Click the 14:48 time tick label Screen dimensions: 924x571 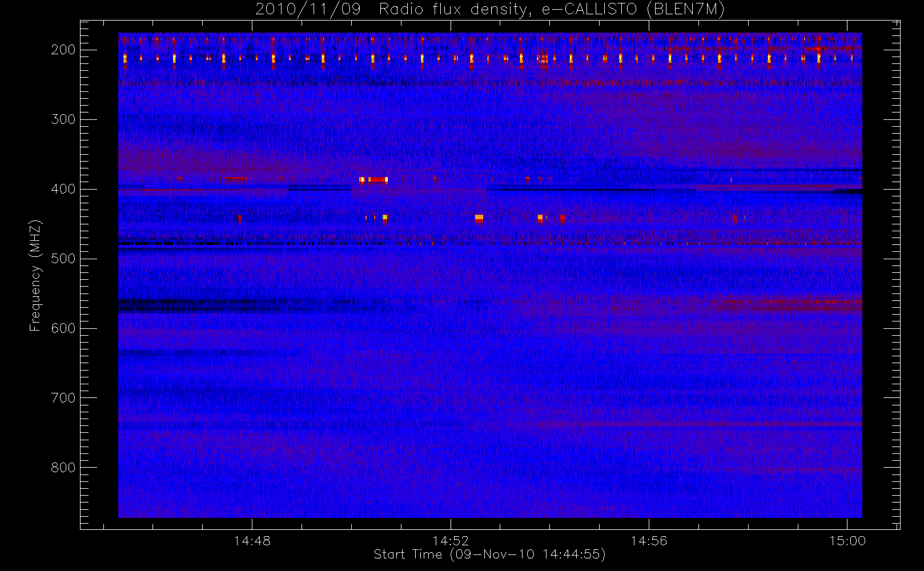(252, 541)
